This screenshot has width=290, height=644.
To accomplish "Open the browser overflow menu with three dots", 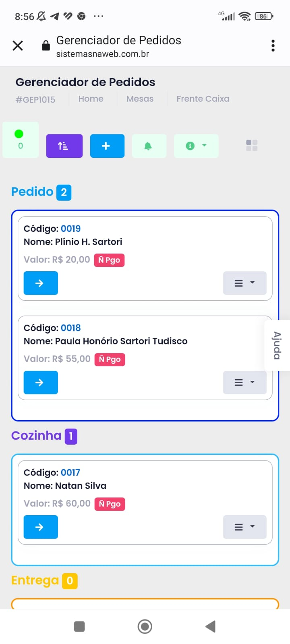I will (x=273, y=45).
